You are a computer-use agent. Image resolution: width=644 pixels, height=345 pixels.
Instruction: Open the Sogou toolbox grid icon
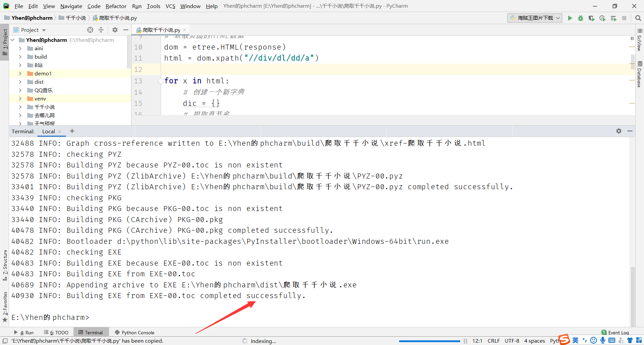pos(639,340)
